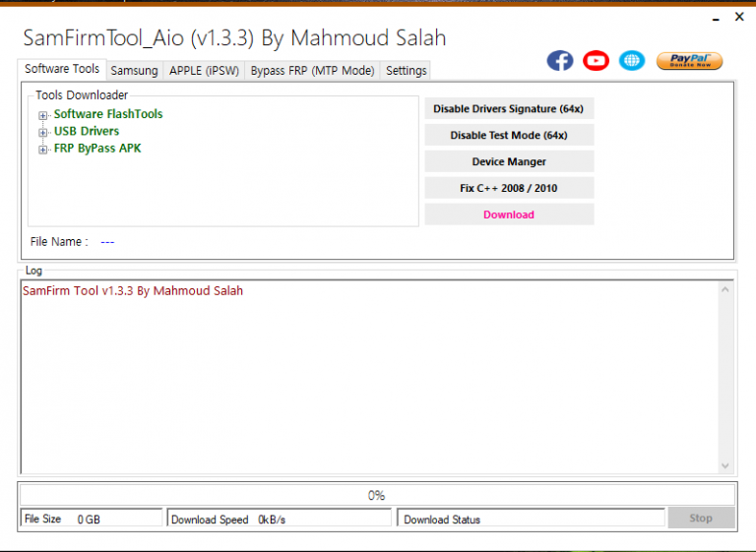Open the APPLE (iPSW) tab
The image size is (756, 552).
click(204, 71)
